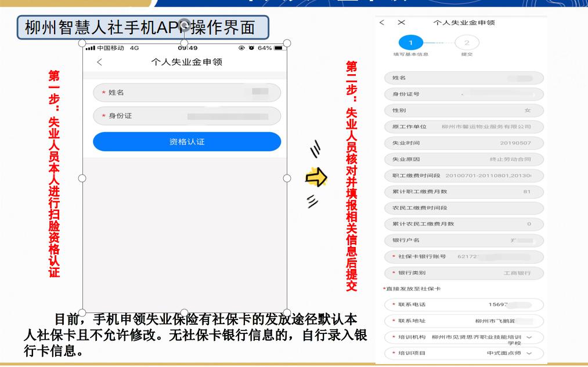Click the rotation handle above the phone image
Screen dimensions: 588x367
[x=185, y=24]
